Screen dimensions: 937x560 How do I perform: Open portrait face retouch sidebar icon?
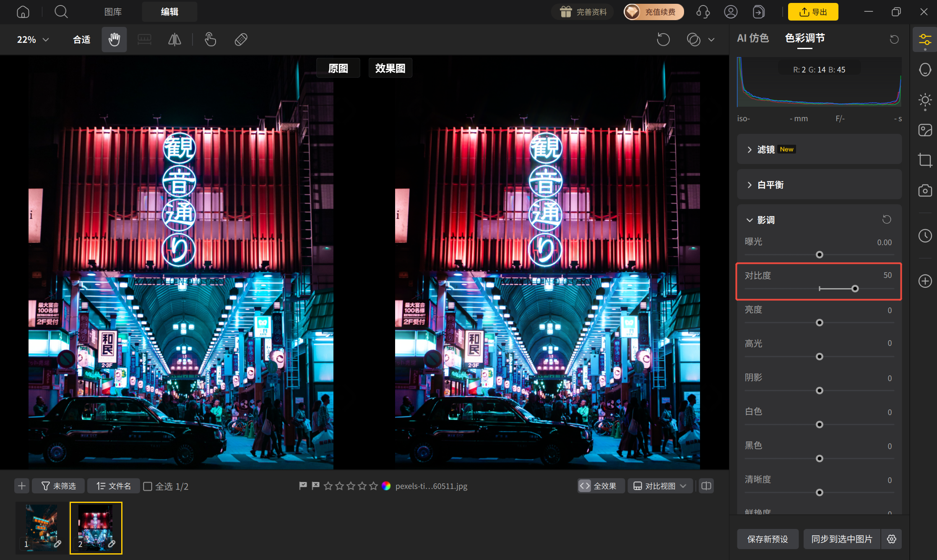925,70
